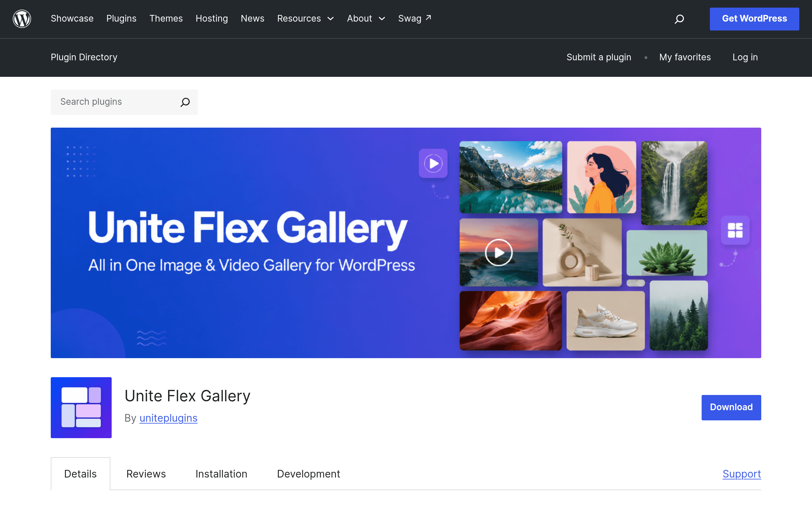View My favorites
The width and height of the screenshot is (812, 508).
[x=685, y=57]
